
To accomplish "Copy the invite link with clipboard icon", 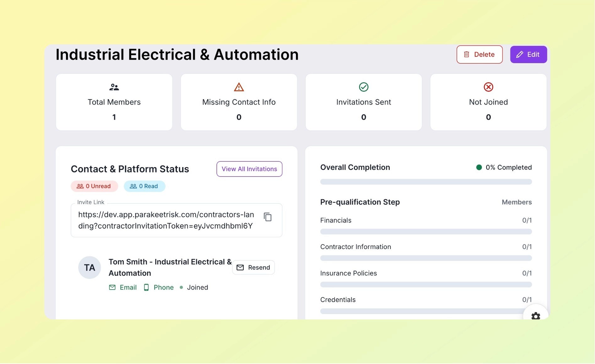I will [268, 217].
